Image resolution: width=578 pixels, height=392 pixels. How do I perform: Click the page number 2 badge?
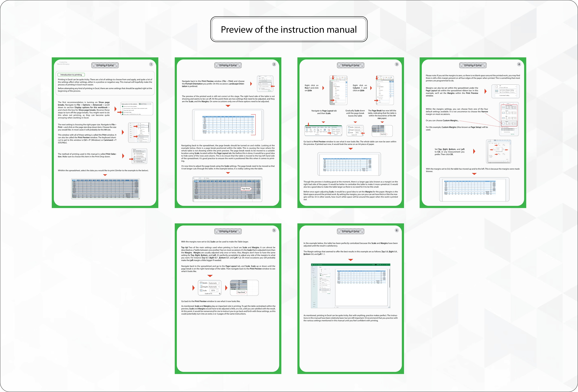click(274, 64)
